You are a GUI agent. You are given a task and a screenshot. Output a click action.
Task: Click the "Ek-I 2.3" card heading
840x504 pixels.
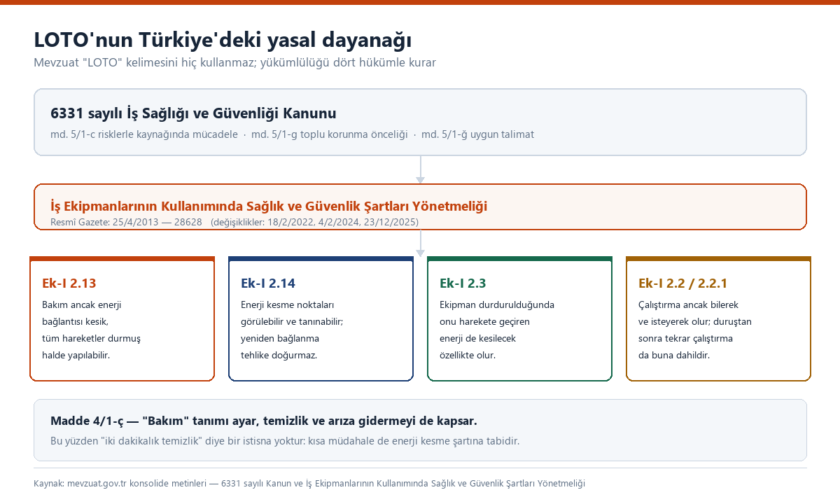point(463,283)
